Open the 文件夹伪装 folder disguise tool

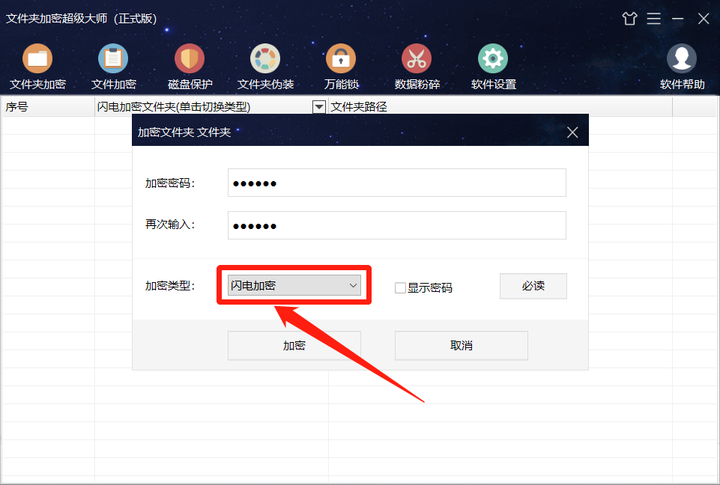(x=265, y=67)
